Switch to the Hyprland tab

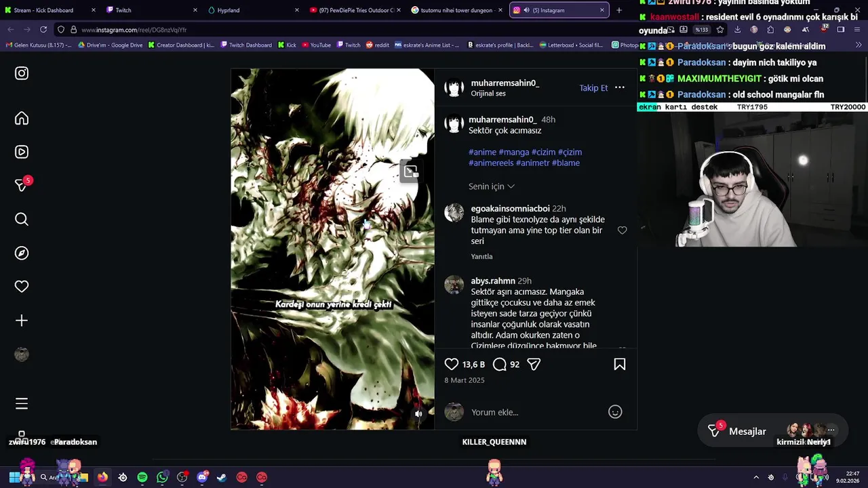click(254, 10)
